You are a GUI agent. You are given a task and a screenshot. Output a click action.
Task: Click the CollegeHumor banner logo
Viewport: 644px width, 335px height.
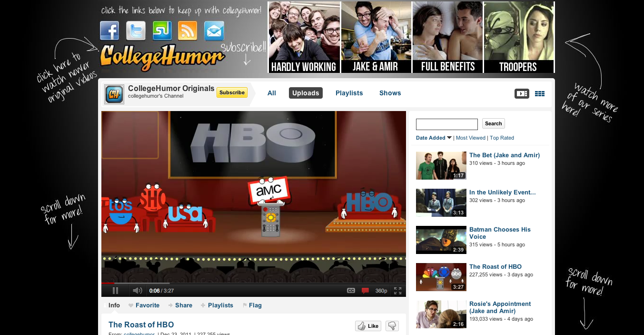click(x=162, y=58)
